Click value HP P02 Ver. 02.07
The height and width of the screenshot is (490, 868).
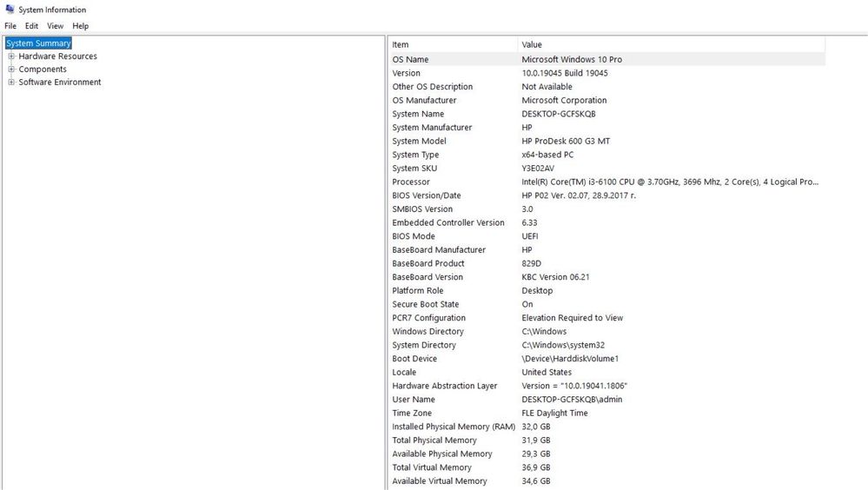[x=579, y=195]
